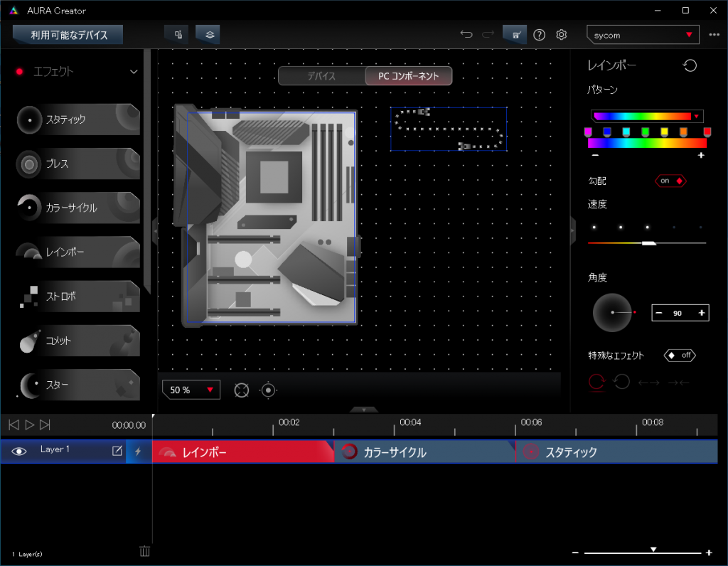Select clockwise rotation effect icon
This screenshot has height=566, width=728.
point(596,382)
